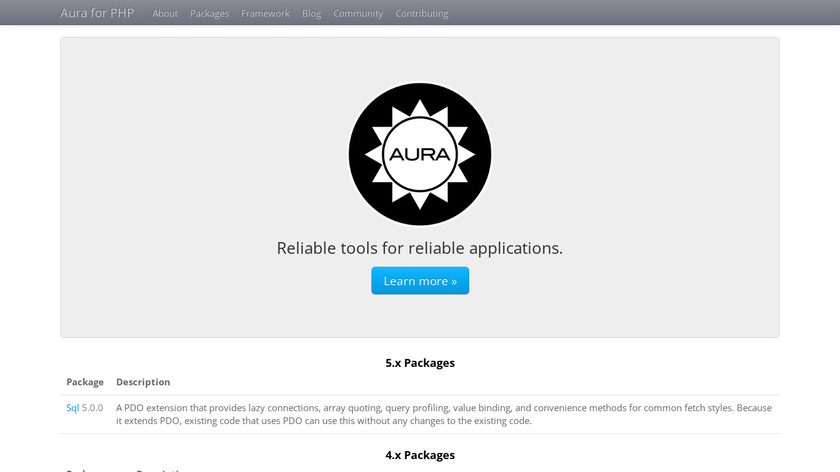Go to the Packages nav item
This screenshot has height=472, width=840.
[209, 14]
